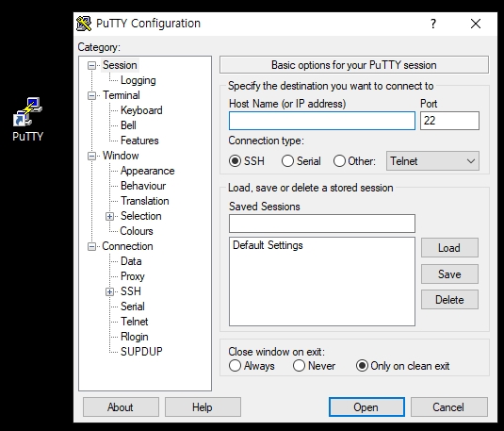
Task: Click the Cancel button
Action: pyautogui.click(x=448, y=407)
